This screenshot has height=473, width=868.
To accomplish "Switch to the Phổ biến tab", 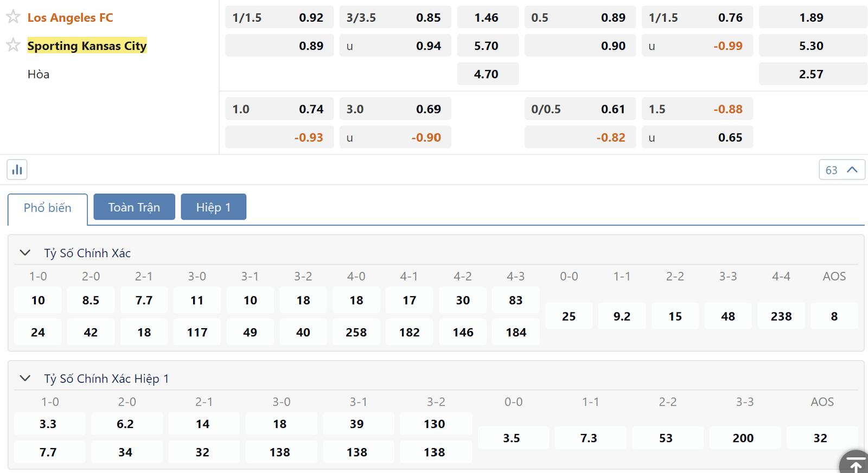I will (48, 208).
